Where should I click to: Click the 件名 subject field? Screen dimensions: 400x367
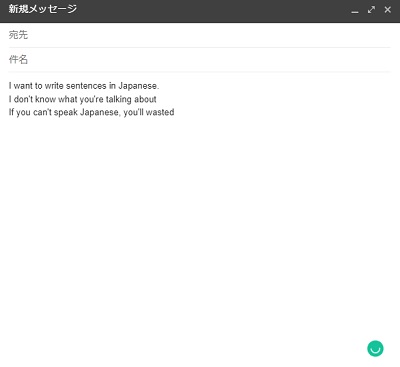click(x=199, y=60)
